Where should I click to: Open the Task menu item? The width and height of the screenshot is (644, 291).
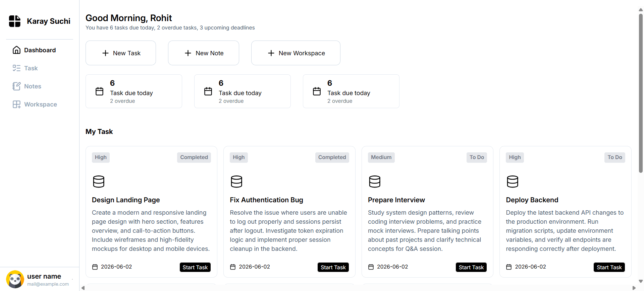(x=40, y=68)
